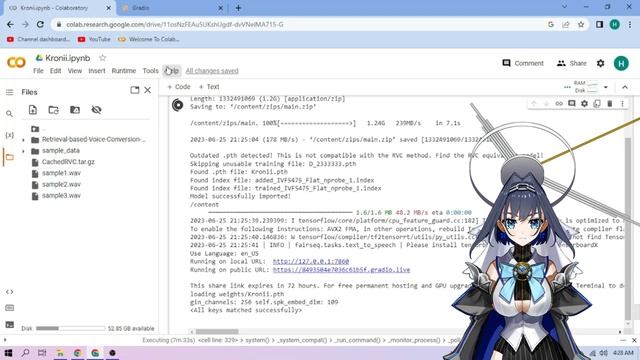Mount Google Drive folder icon
640x360 pixels.
point(75,110)
